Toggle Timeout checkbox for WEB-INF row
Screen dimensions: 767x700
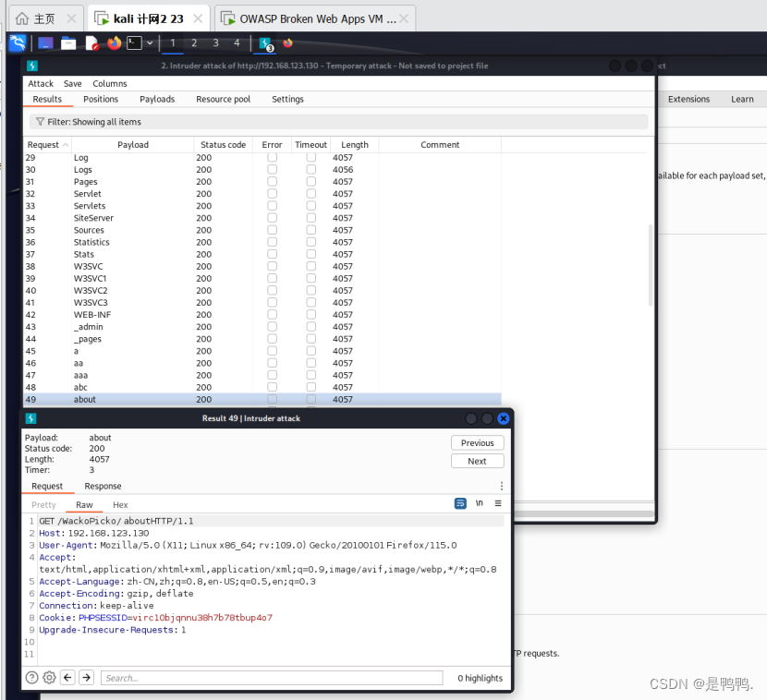(x=311, y=314)
